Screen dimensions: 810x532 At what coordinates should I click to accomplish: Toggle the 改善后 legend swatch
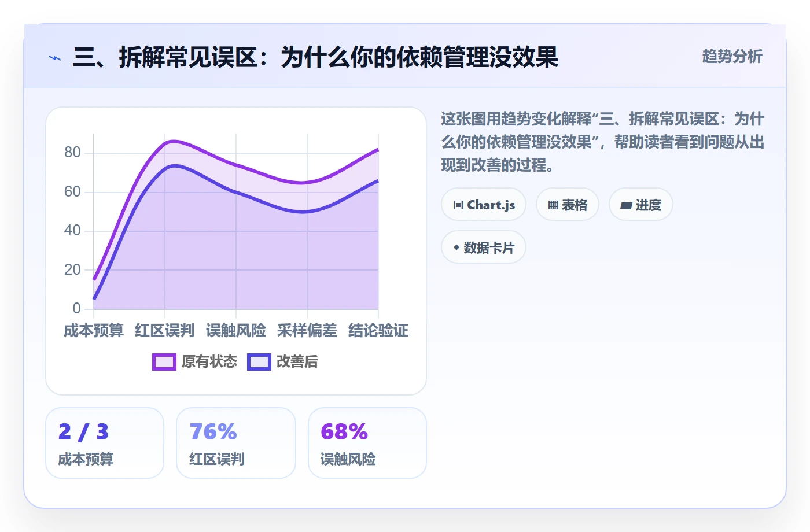(x=259, y=362)
